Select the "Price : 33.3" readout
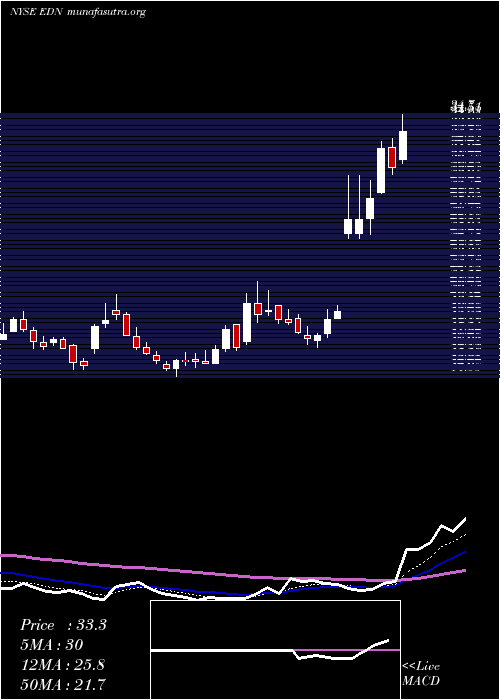This screenshot has height=700, width=500. [x=63, y=625]
